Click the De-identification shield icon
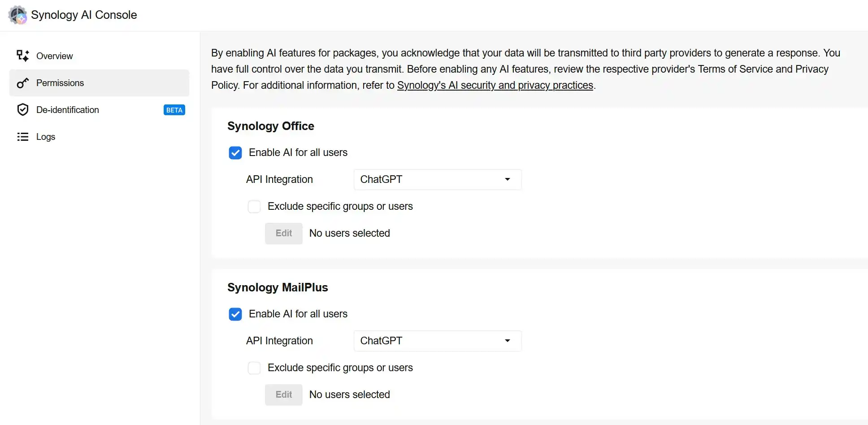 click(x=23, y=110)
